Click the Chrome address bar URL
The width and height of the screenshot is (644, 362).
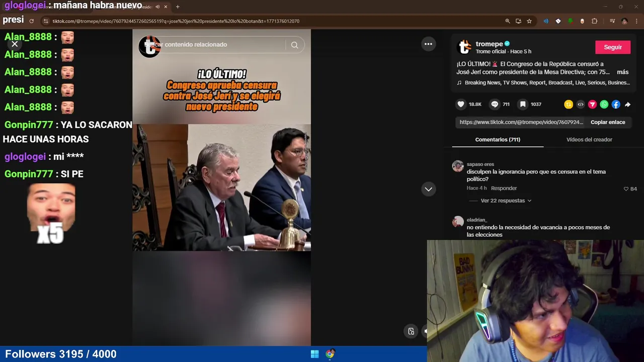[x=176, y=21]
